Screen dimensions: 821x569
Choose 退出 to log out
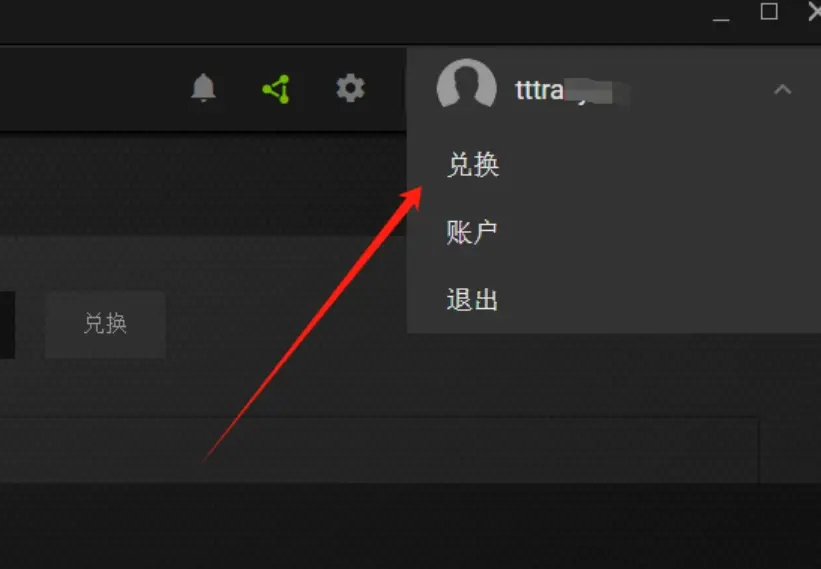pyautogui.click(x=472, y=300)
